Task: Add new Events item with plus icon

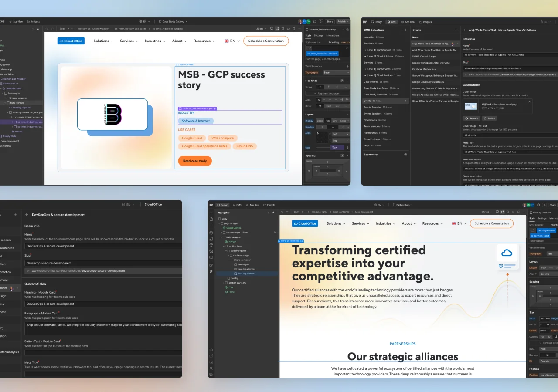Action: (x=456, y=30)
